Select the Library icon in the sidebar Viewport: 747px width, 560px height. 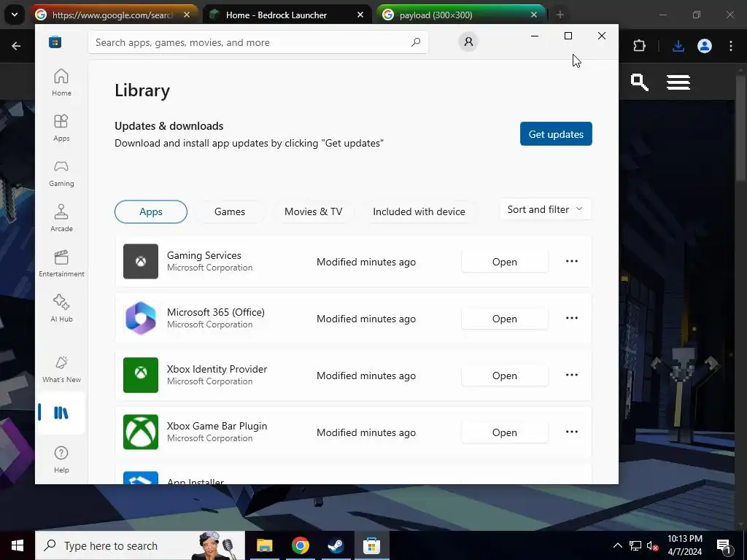(61, 413)
